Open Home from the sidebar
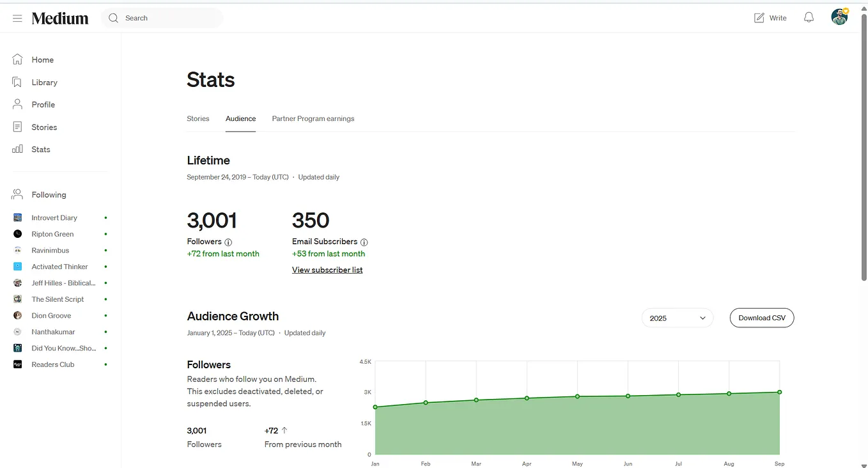Image resolution: width=868 pixels, height=468 pixels. tap(43, 59)
